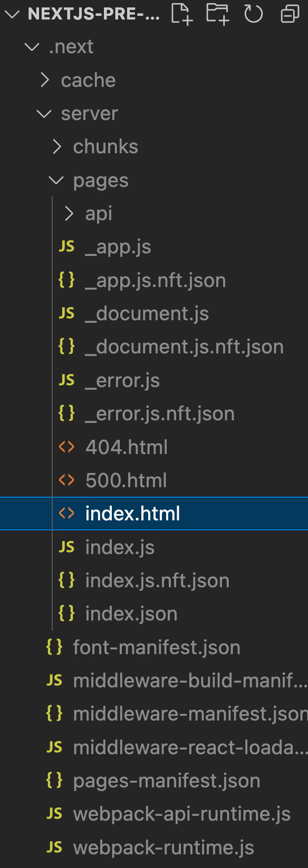Image resolution: width=308 pixels, height=868 pixels.
Task: Open the _app.js file
Action: [118, 247]
